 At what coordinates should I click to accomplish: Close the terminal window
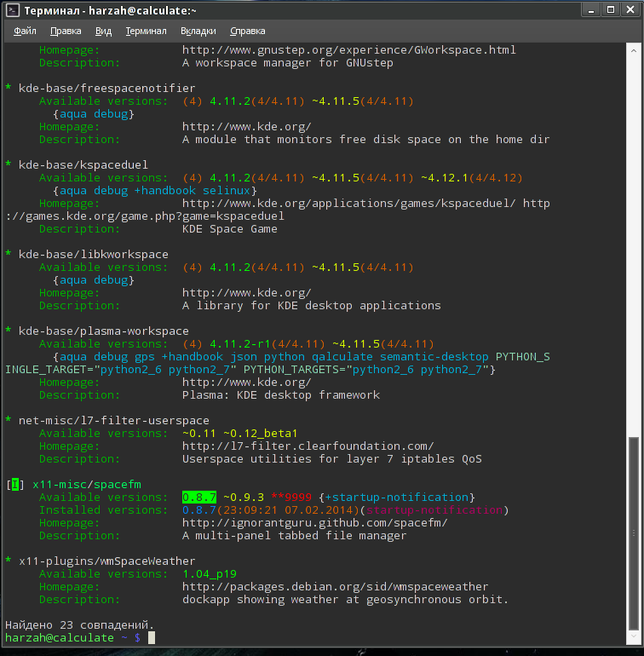tap(630, 10)
